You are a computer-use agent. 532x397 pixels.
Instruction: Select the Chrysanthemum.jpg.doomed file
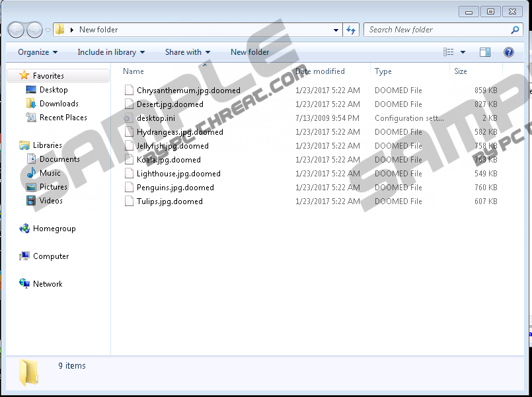pos(188,90)
